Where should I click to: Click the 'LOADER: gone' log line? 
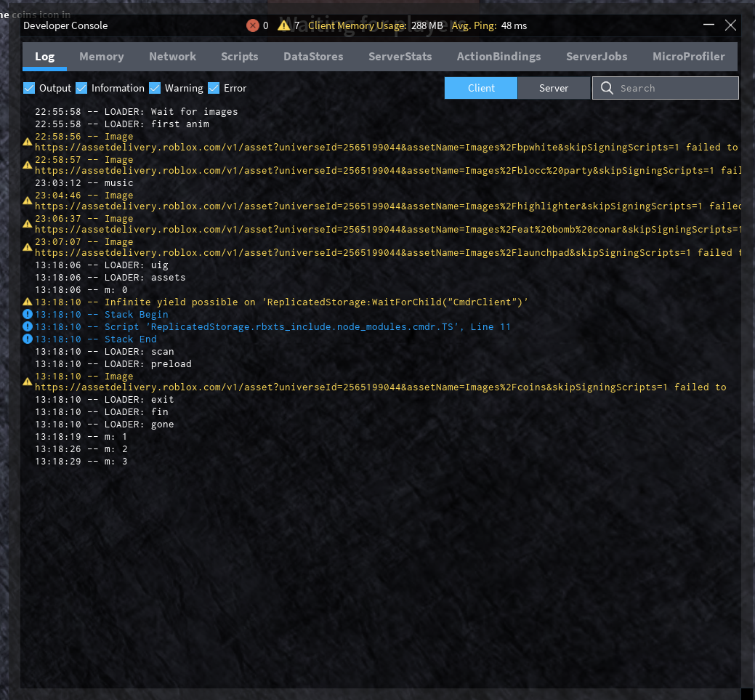pyautogui.click(x=105, y=424)
